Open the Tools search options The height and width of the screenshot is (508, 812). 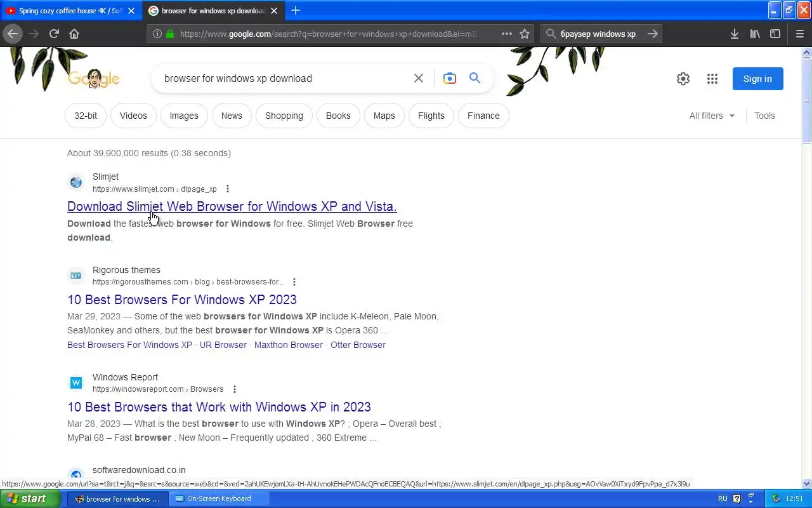point(764,116)
